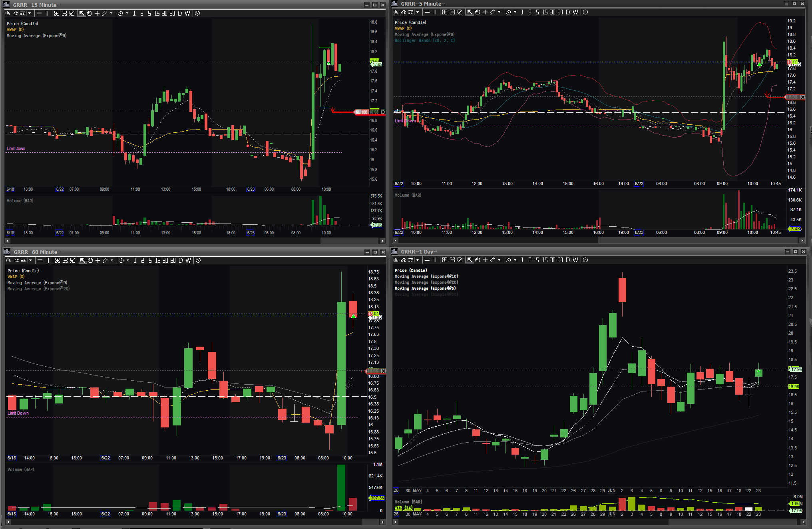Zoom out on the 15 Minute chart
812x529 pixels.
click(x=64, y=13)
